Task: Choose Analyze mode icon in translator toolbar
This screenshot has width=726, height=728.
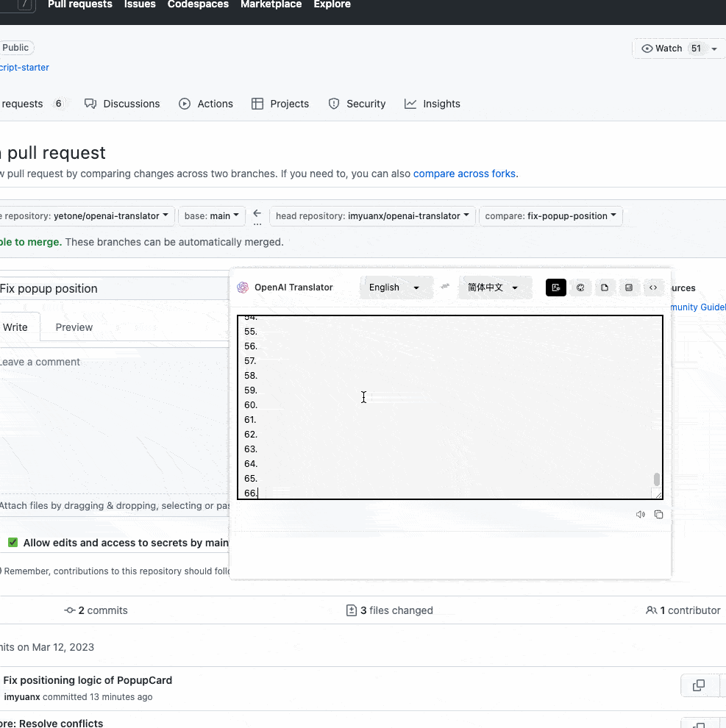Action: tap(629, 288)
